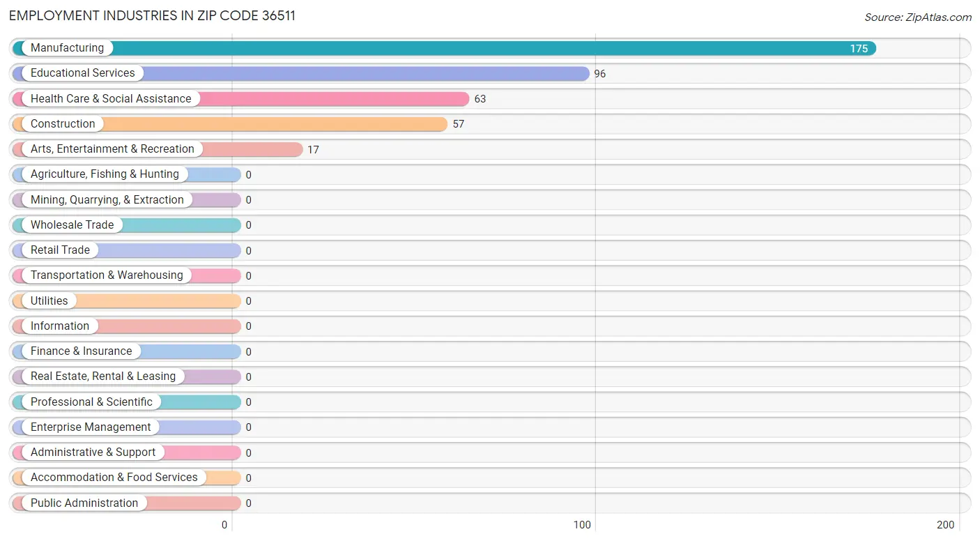The width and height of the screenshot is (980, 541).
Task: Click the pink Health Care bar fill
Action: (240, 99)
